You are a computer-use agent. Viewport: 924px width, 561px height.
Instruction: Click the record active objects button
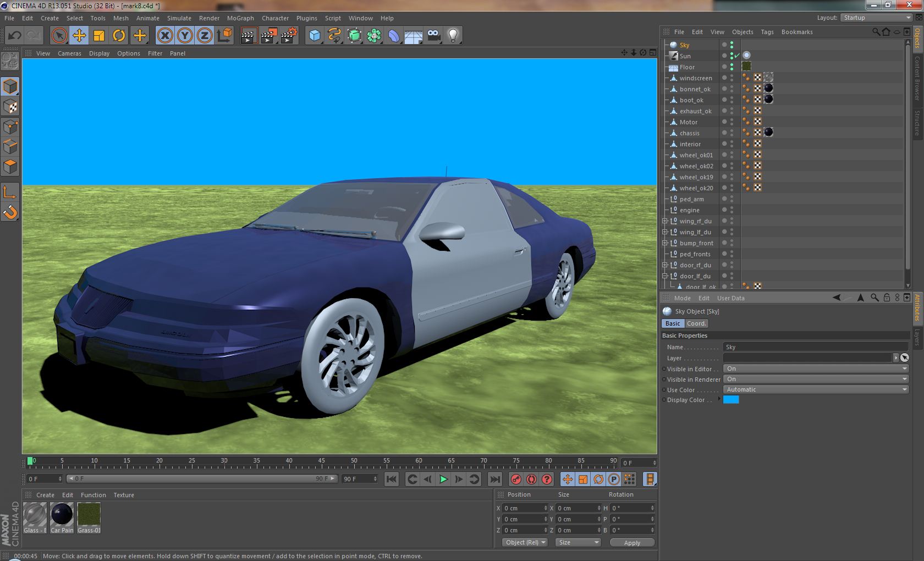[516, 479]
